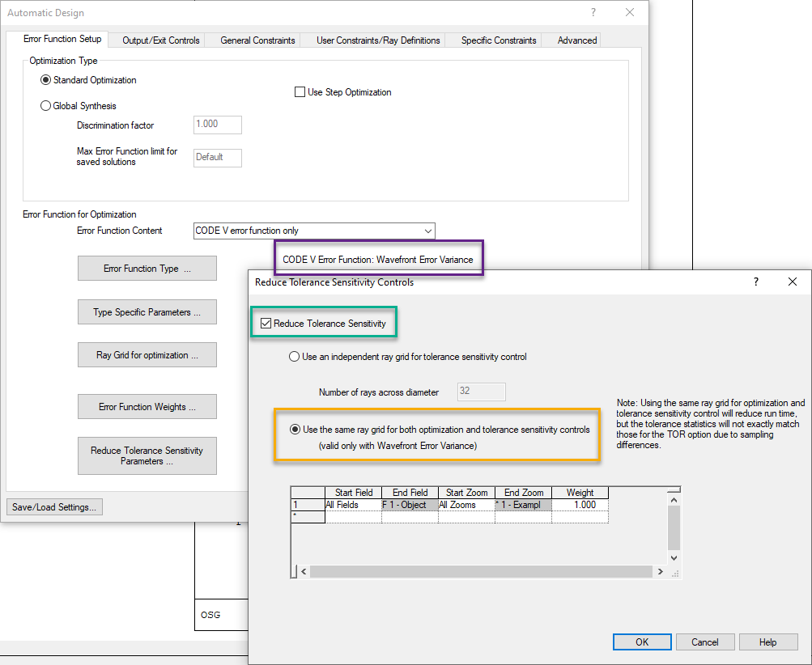The image size is (812, 665).
Task: Click Help in Reduce Tolerance Sensitivity dialog
Action: (768, 642)
